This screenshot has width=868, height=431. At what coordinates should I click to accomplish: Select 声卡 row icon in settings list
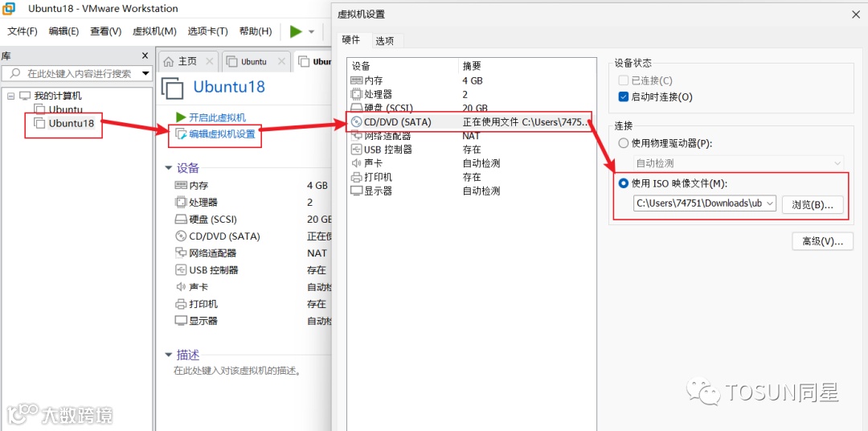[356, 163]
